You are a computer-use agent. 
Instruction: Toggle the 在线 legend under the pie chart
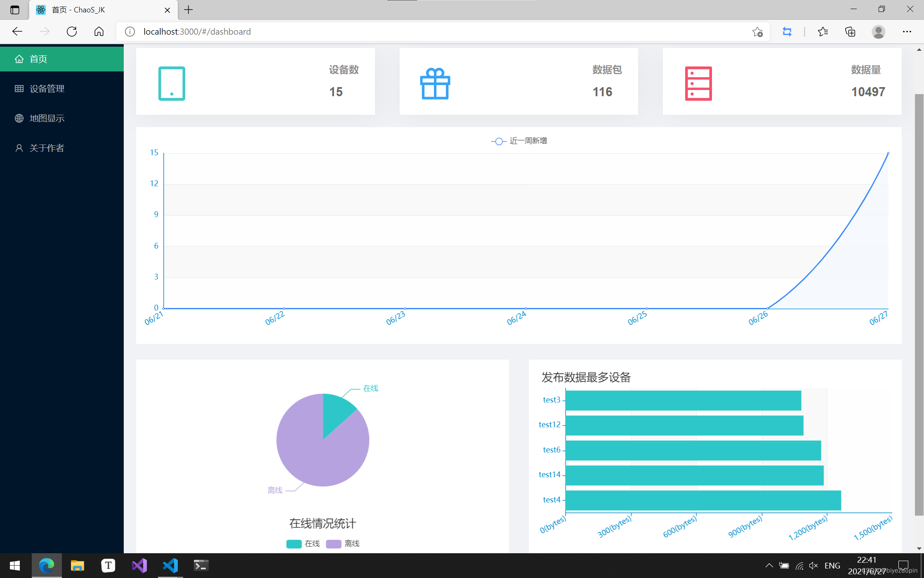(x=303, y=543)
